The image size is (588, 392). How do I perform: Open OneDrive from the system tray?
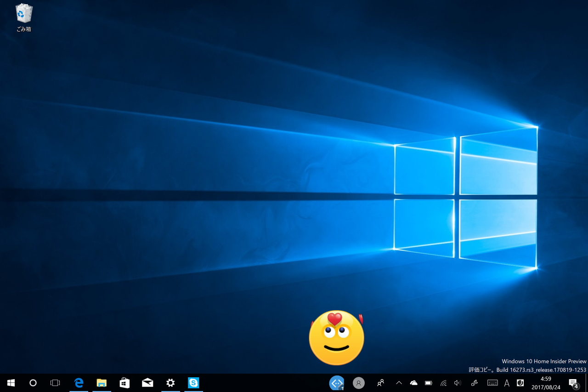coord(413,382)
